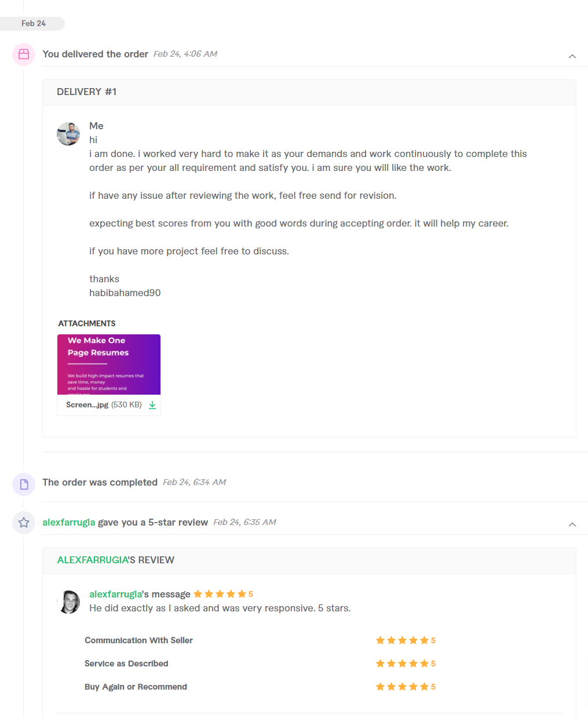Download the Screen...jpg attachment
Viewport: 588px width, 718px height.
[152, 405]
